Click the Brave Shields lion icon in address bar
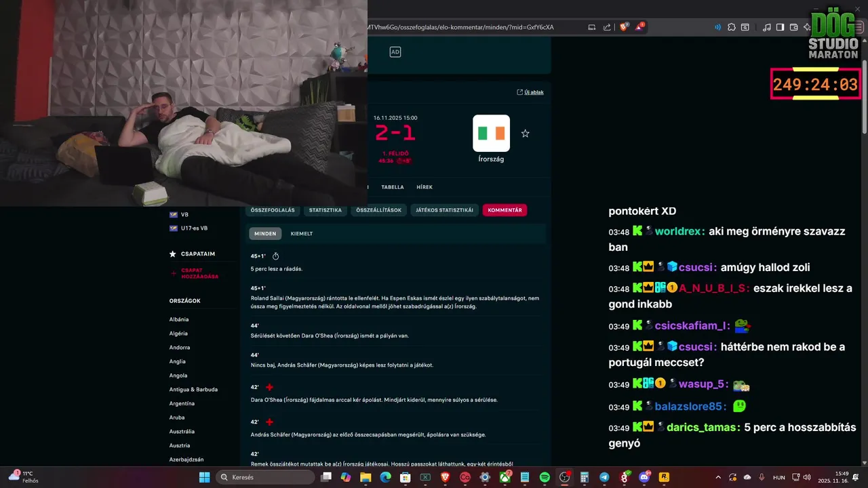The width and height of the screenshot is (868, 488). tap(624, 27)
